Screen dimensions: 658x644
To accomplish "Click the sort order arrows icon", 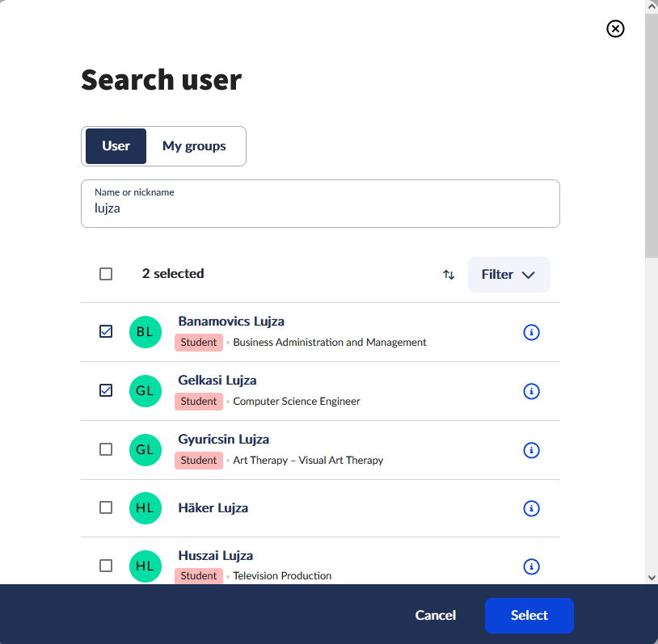I will pyautogui.click(x=449, y=275).
